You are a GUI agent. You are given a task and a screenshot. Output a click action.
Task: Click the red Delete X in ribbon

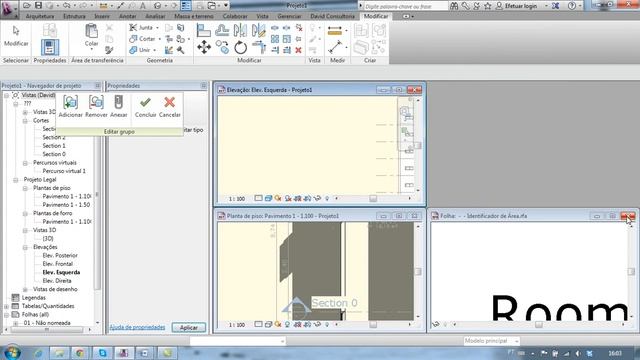coord(298,50)
